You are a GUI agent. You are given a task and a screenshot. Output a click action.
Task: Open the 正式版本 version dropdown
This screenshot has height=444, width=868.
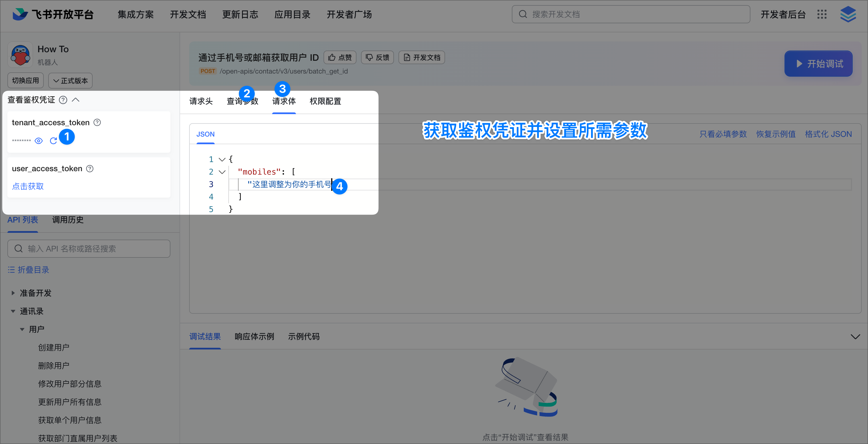click(x=70, y=81)
